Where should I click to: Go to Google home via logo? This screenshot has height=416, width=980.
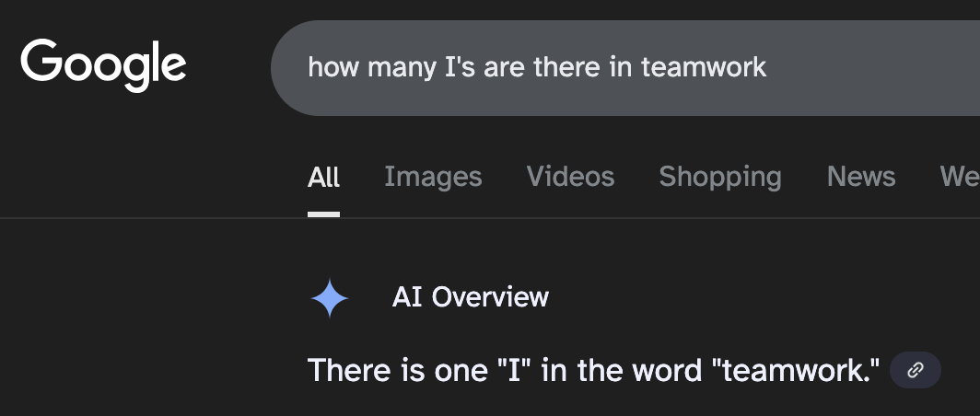[103, 65]
